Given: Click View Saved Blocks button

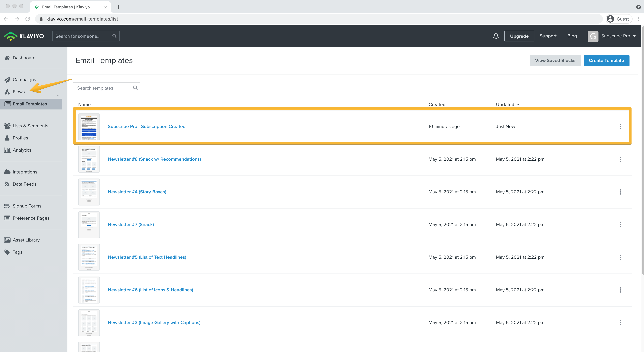Looking at the screenshot, I should [x=555, y=60].
